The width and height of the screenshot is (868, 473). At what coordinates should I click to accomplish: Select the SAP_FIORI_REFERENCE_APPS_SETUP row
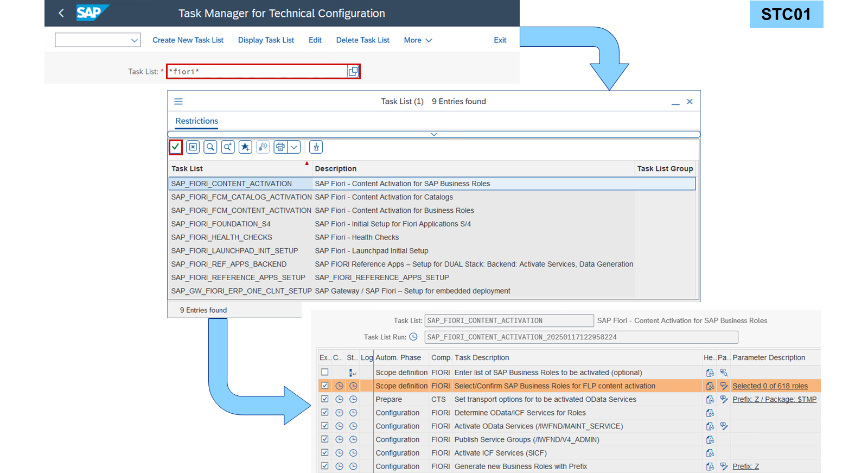tap(432, 278)
